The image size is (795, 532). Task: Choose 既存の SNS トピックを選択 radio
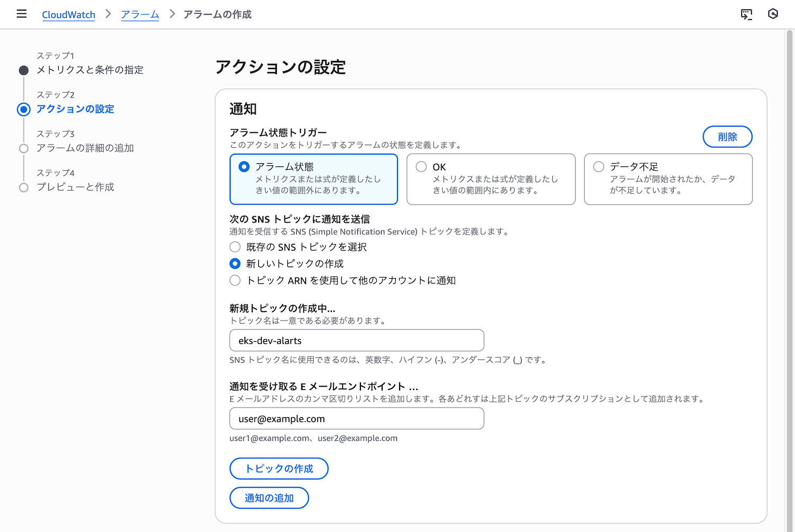(235, 247)
